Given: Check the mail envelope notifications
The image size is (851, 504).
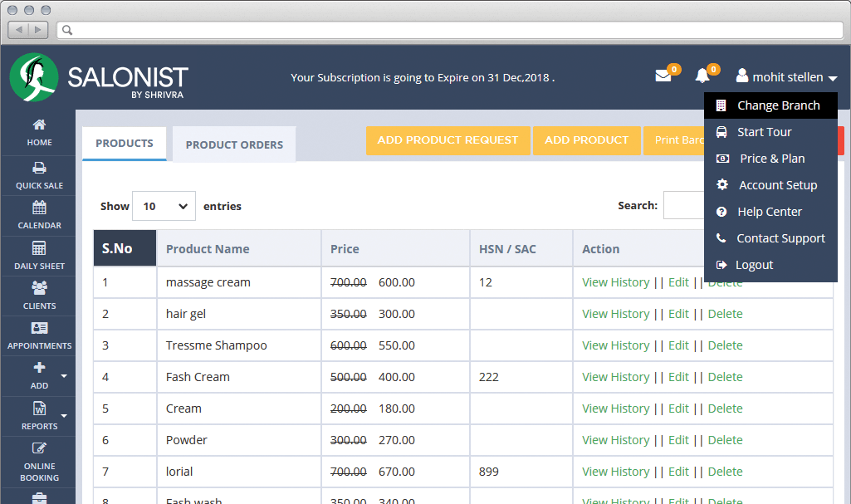Looking at the screenshot, I should tap(663, 76).
